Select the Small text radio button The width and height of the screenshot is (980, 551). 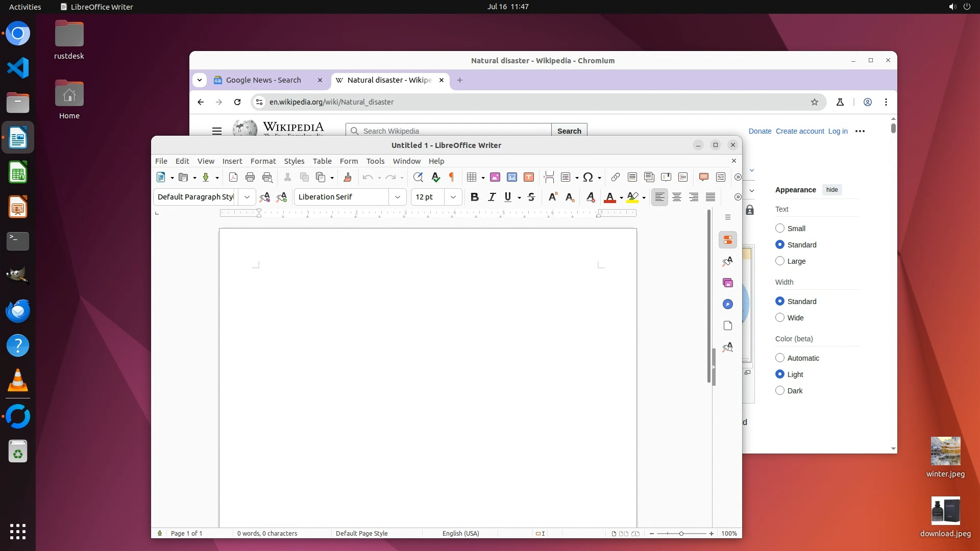point(780,228)
